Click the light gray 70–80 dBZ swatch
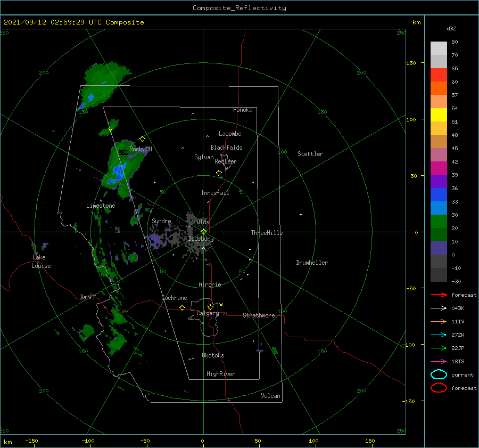The height and width of the screenshot is (448, 479). 439,48
